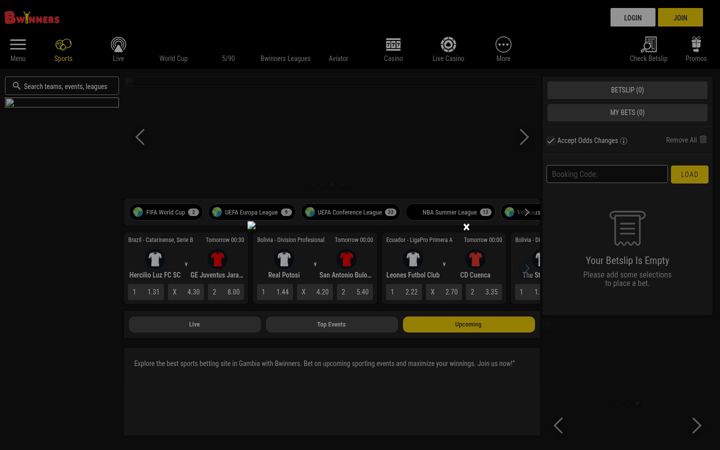Bet on draw at 2.70 odds
The height and width of the screenshot is (450, 720).
click(x=444, y=292)
